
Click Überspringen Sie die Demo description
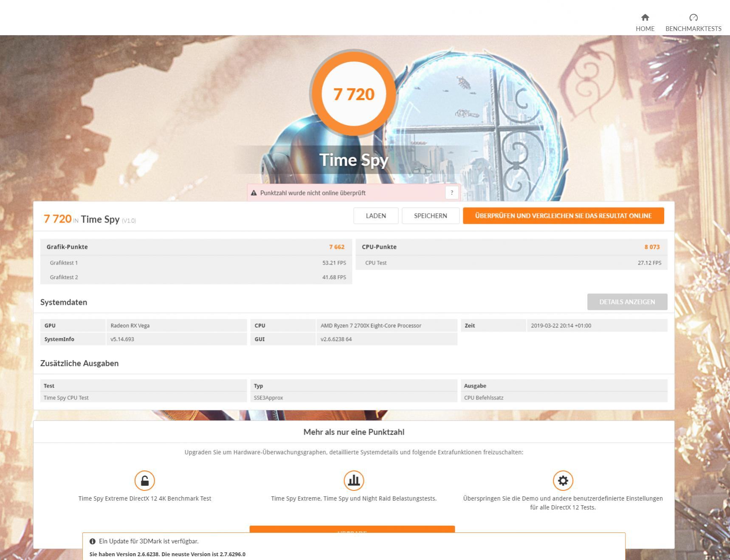[563, 503]
